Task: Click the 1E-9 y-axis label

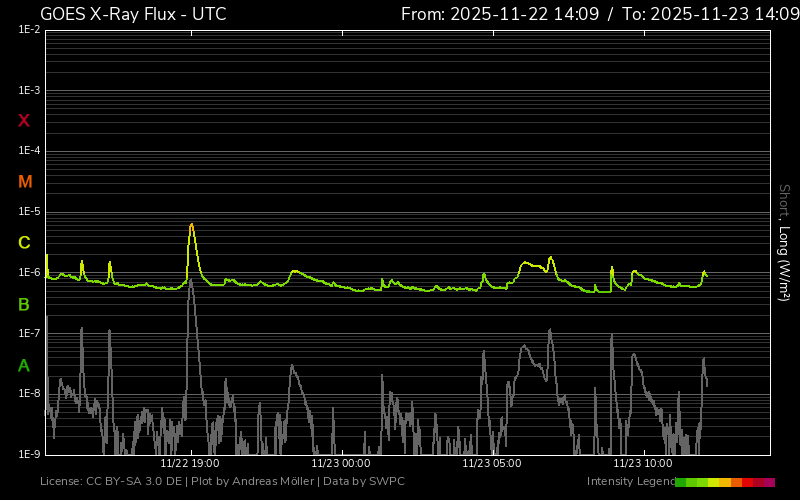Action: [x=29, y=454]
